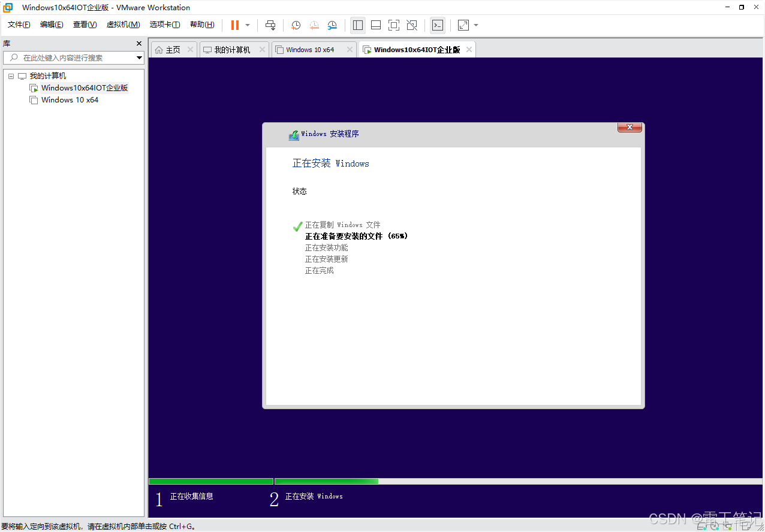
Task: Collapse the 我的计算机 tree node
Action: [x=11, y=76]
